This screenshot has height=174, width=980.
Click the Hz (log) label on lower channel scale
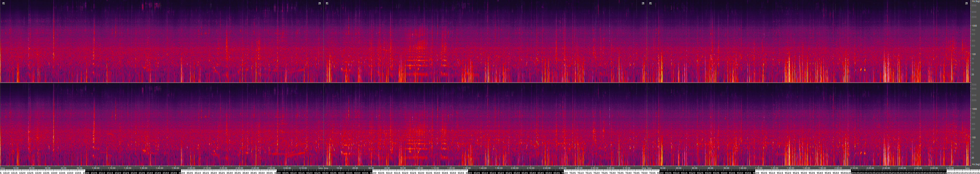[975, 165]
